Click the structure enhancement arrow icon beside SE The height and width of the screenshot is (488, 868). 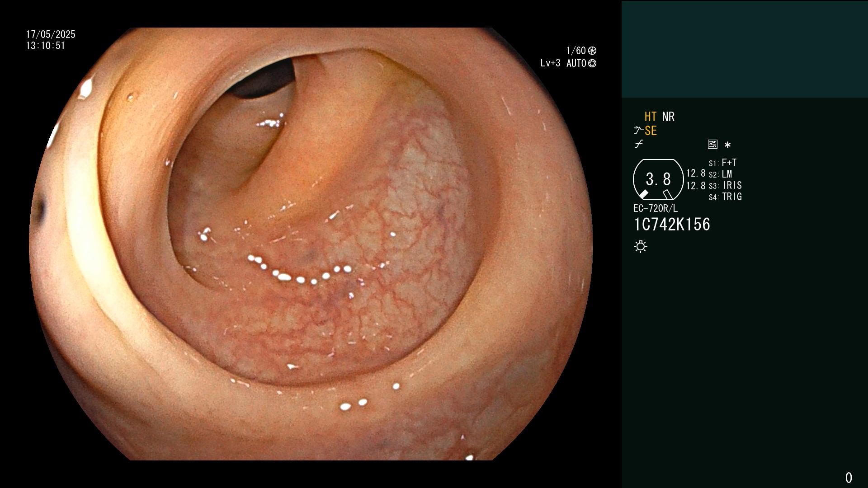pos(638,131)
